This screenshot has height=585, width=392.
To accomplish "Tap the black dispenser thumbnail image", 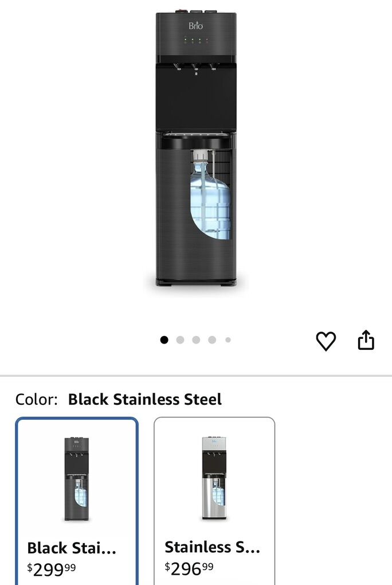I will tap(76, 479).
